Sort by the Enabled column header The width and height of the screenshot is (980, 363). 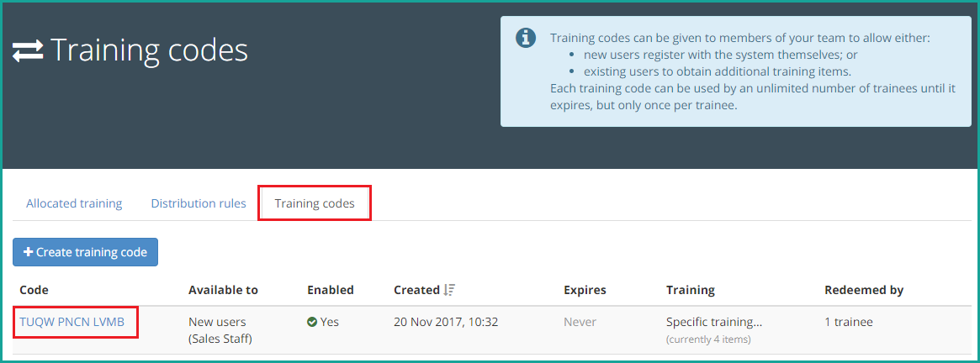(330, 290)
